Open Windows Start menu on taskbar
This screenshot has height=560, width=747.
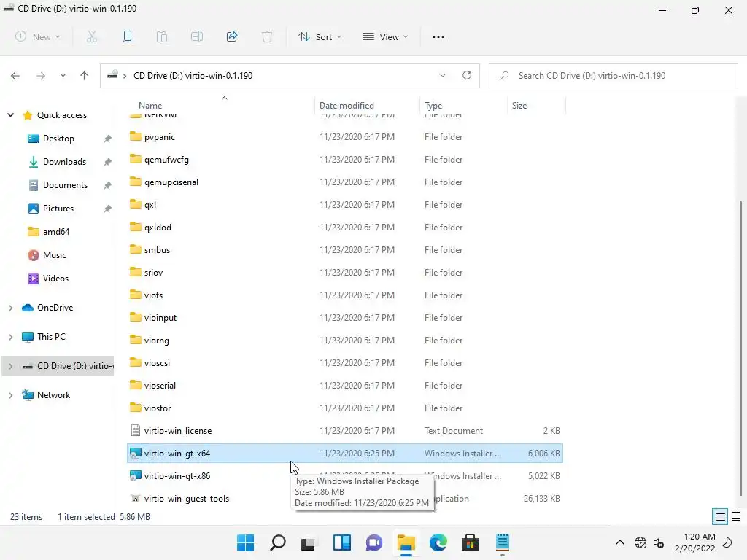tap(246, 542)
